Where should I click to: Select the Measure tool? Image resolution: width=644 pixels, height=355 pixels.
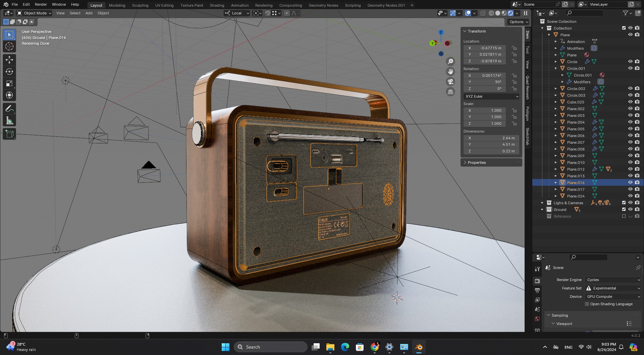coord(9,121)
